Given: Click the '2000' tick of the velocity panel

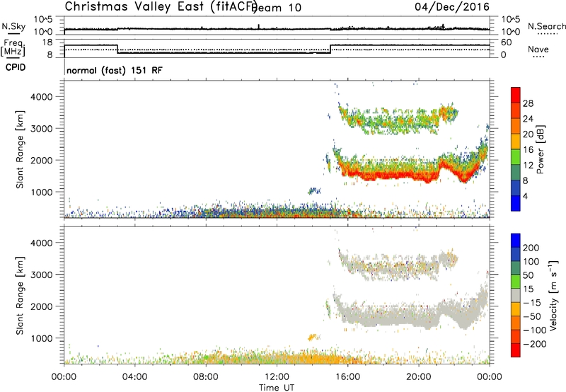Looking at the screenshot, I should tap(42, 306).
